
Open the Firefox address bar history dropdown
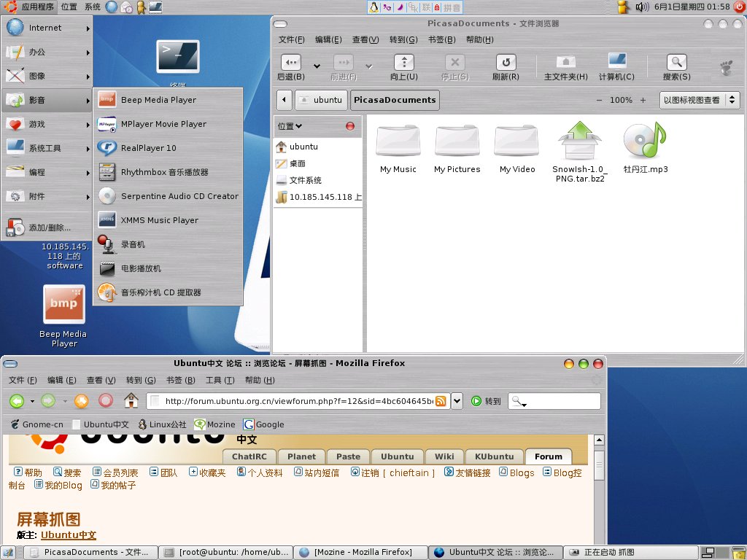[x=457, y=401]
